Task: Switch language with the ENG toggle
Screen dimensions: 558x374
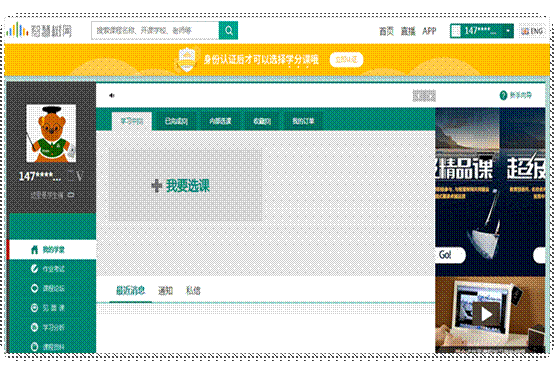Action: pos(532,31)
